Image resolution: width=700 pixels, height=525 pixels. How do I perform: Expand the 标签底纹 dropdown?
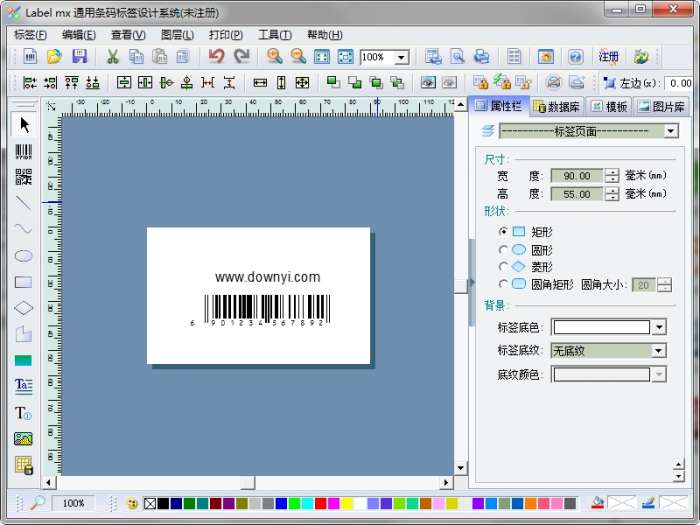[658, 351]
